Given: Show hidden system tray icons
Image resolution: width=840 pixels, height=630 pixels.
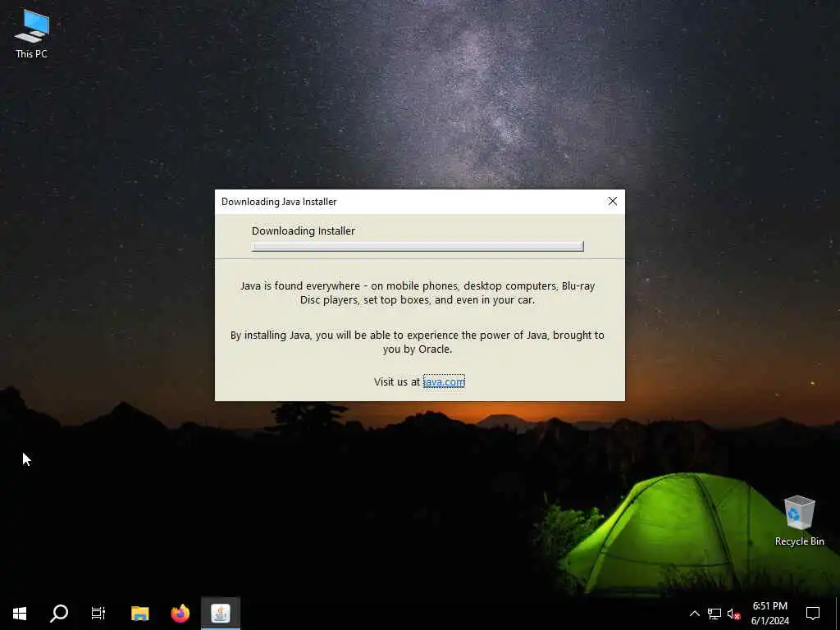Looking at the screenshot, I should (694, 614).
